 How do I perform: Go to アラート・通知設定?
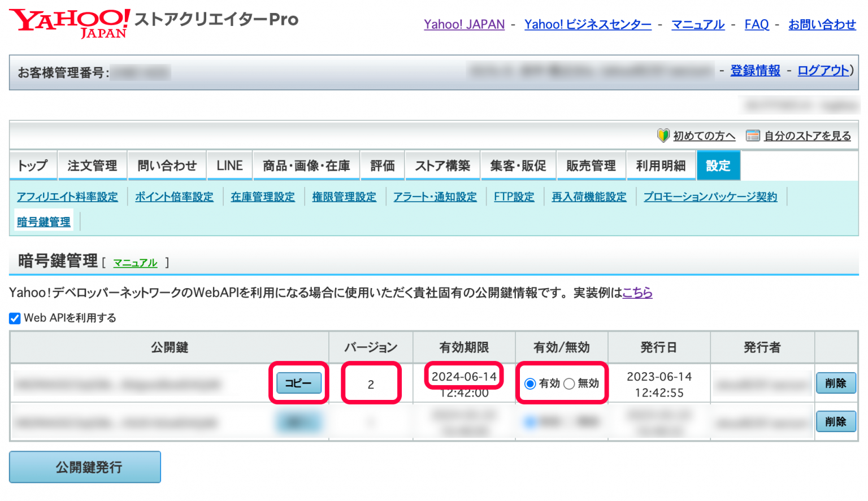pos(435,196)
